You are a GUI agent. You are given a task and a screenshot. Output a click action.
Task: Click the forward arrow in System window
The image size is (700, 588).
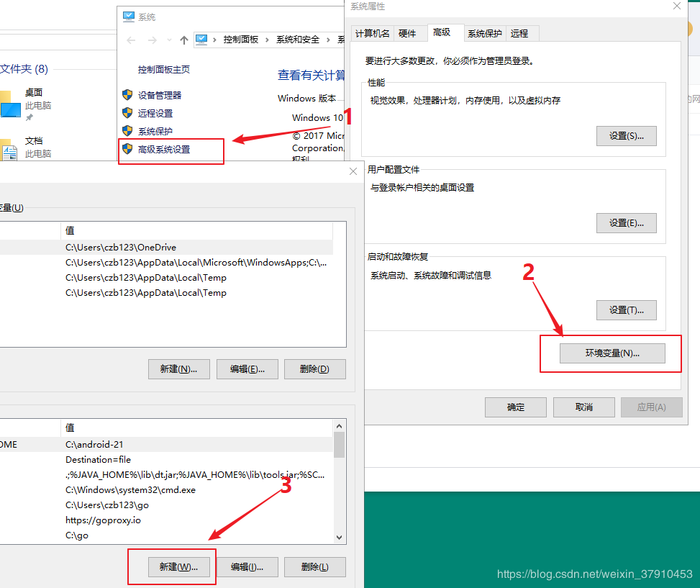coord(153,40)
